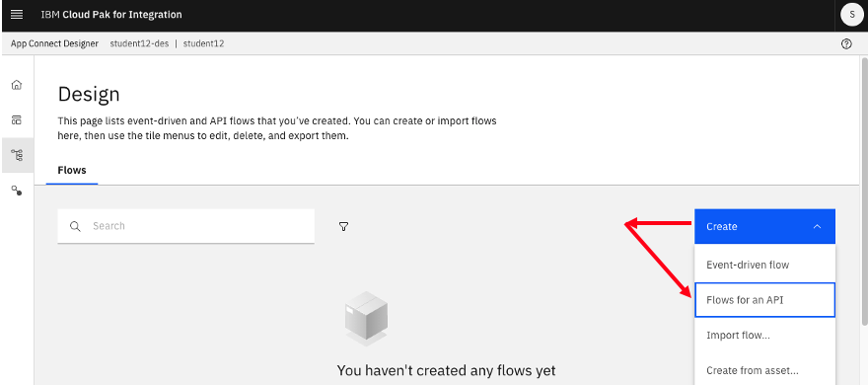Screen dimensions: 868x385
Task: Open the help question mark icon
Action: pyautogui.click(x=846, y=43)
